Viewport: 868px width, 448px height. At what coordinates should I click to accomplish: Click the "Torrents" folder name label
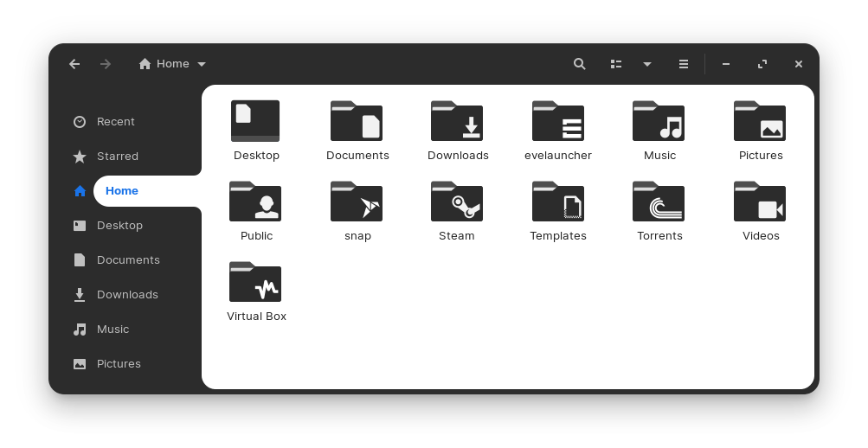tap(659, 236)
